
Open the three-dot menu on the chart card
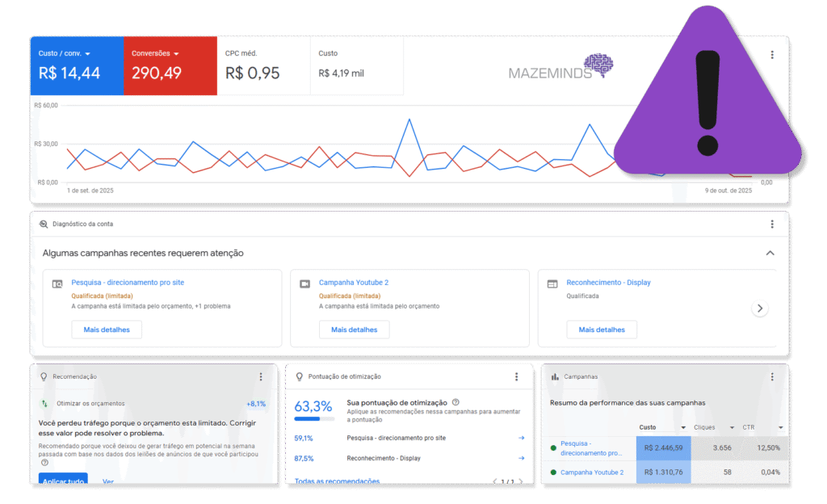click(772, 55)
